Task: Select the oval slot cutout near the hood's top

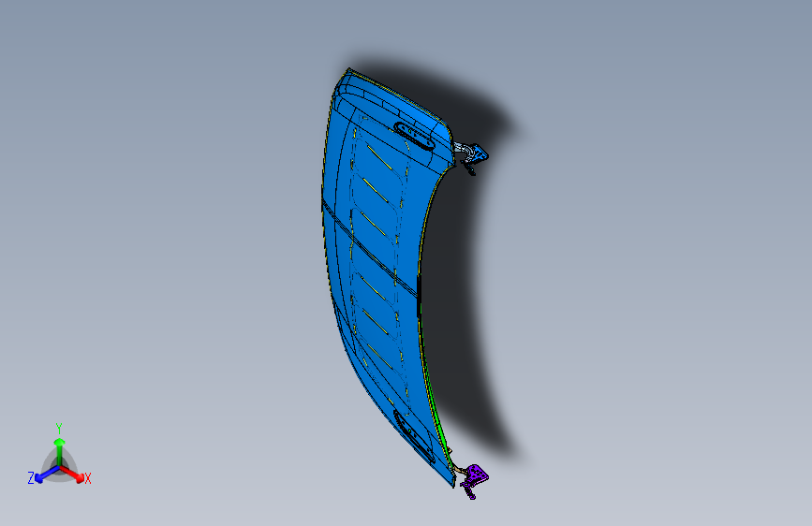Action: [414, 136]
